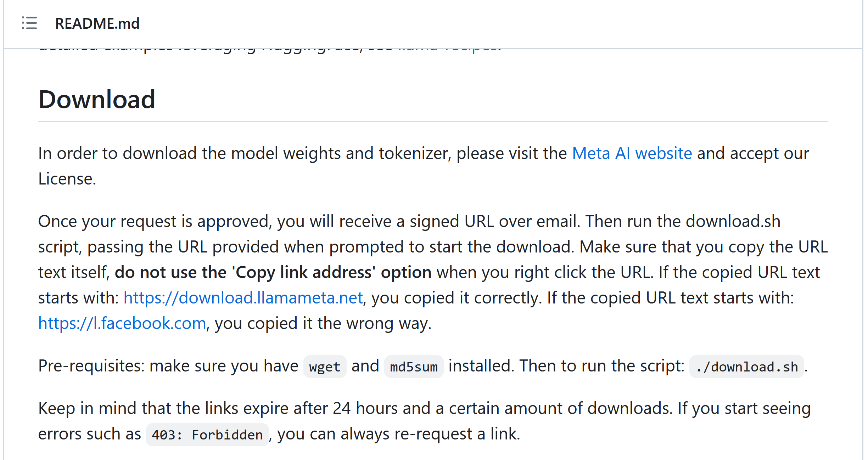The height and width of the screenshot is (460, 868).
Task: Click the 403: Forbidden code snippet
Action: click(207, 435)
